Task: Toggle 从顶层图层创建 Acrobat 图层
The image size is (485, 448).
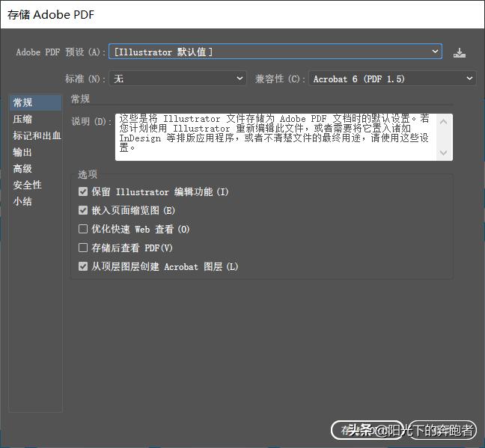Action: click(x=83, y=266)
